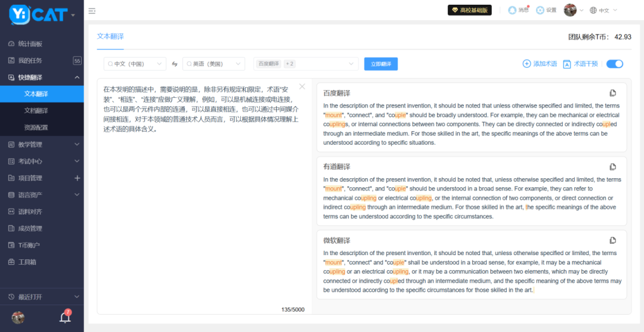Screen dimensions: 644x332
Task: Open 中文 language switcher
Action: [x=603, y=11]
